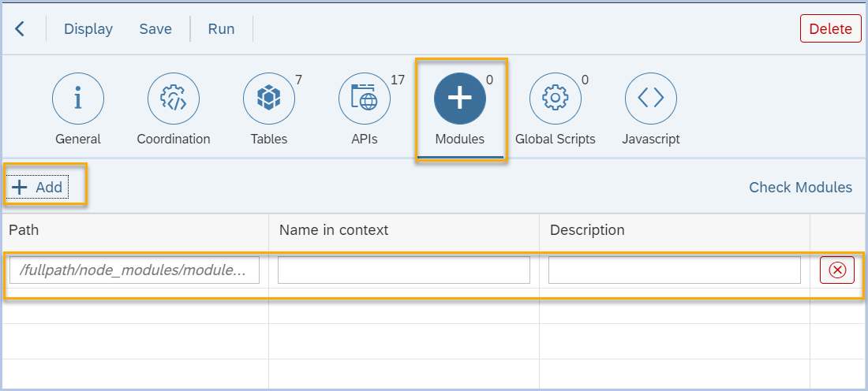Select the Tables cube icon
Image resolution: width=868 pixels, height=391 pixels.
click(268, 99)
